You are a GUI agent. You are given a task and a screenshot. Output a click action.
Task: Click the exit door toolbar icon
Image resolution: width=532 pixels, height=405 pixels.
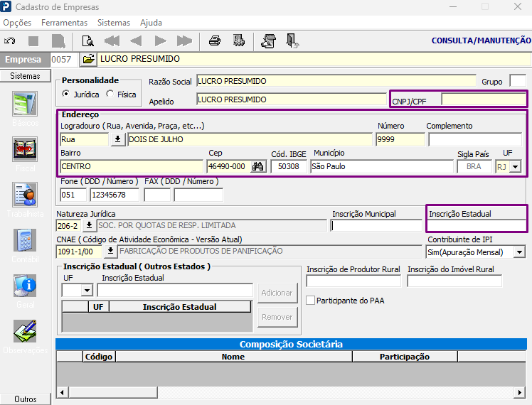(292, 41)
